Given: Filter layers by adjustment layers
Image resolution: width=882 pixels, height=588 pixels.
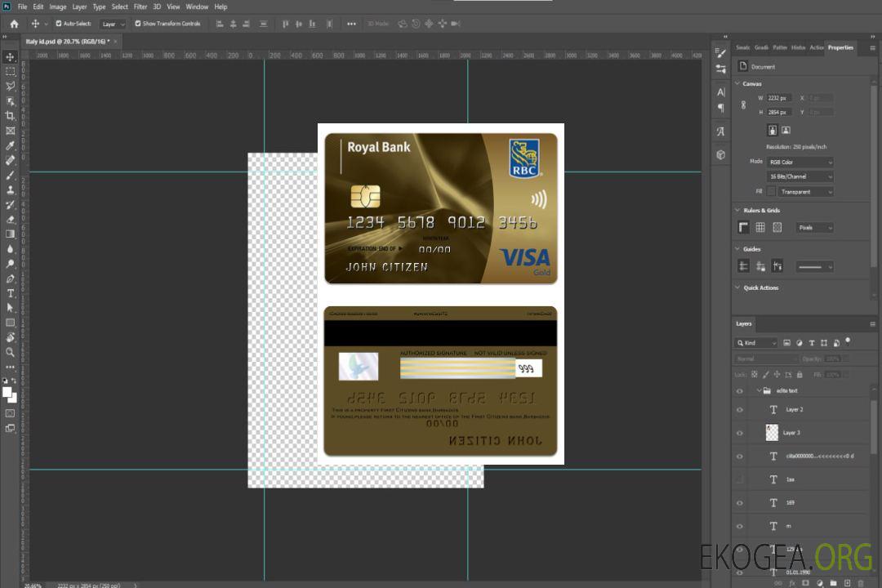Looking at the screenshot, I should coord(800,343).
